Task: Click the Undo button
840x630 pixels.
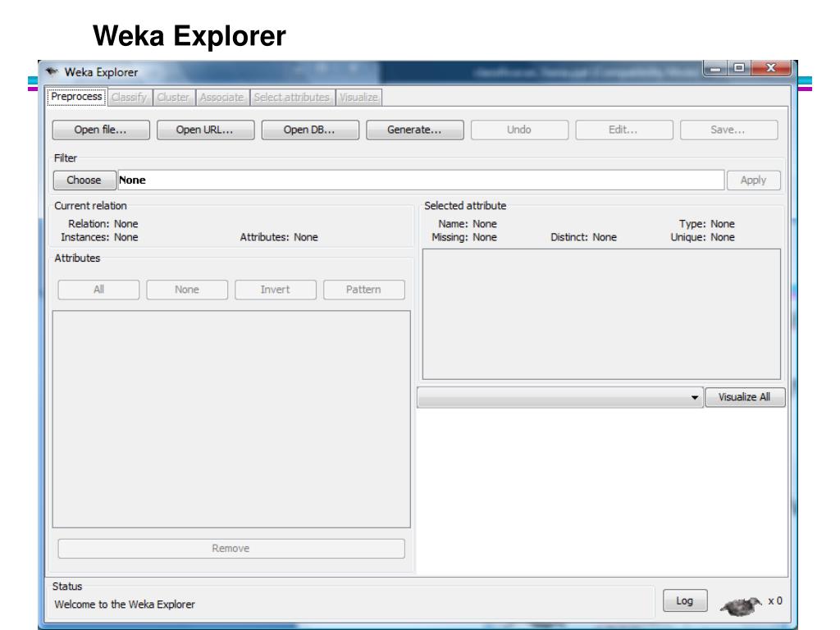Action: click(519, 130)
